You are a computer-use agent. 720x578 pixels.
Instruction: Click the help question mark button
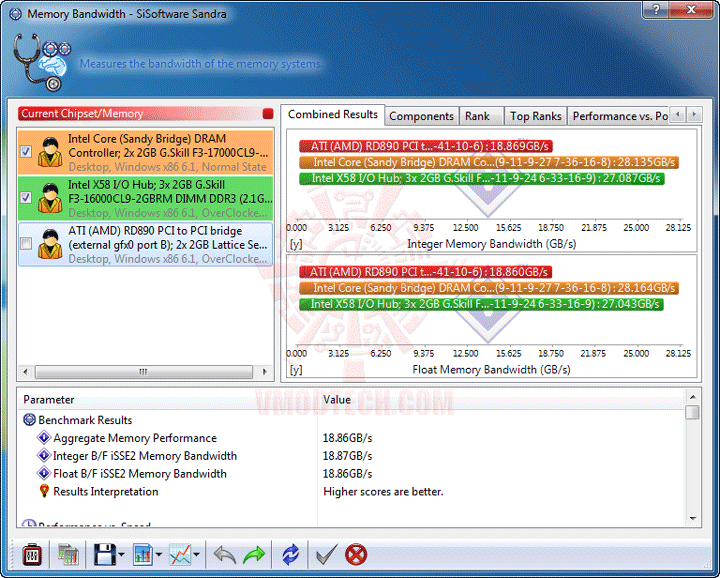point(657,10)
